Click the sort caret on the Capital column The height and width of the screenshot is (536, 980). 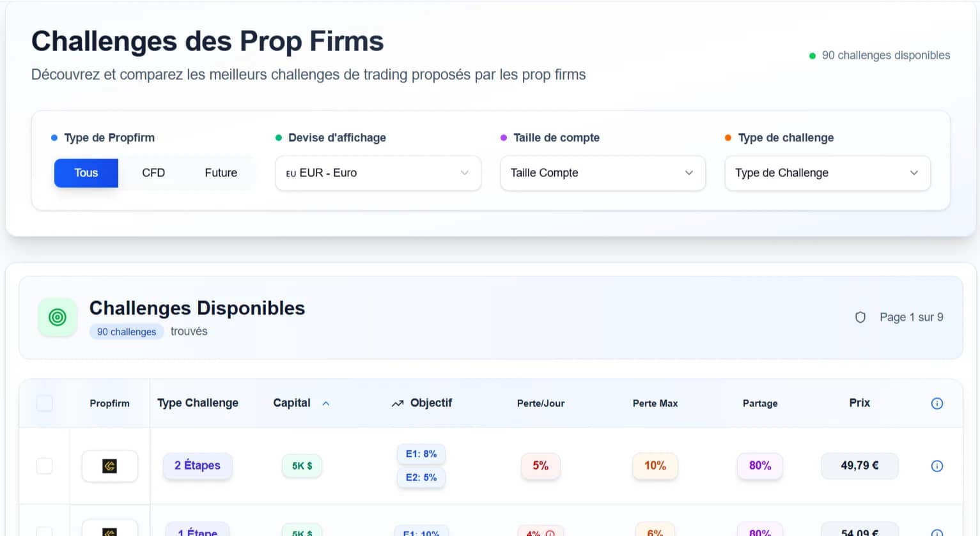(x=326, y=403)
